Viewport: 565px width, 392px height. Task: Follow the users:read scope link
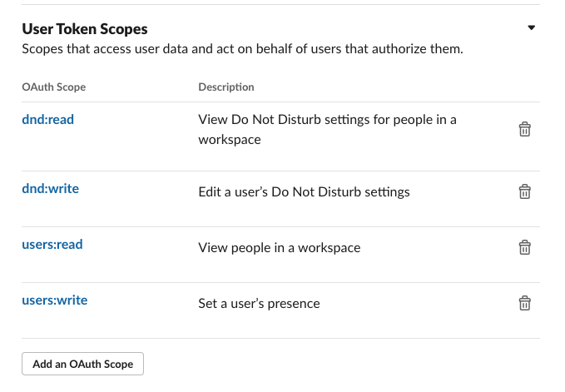(52, 244)
